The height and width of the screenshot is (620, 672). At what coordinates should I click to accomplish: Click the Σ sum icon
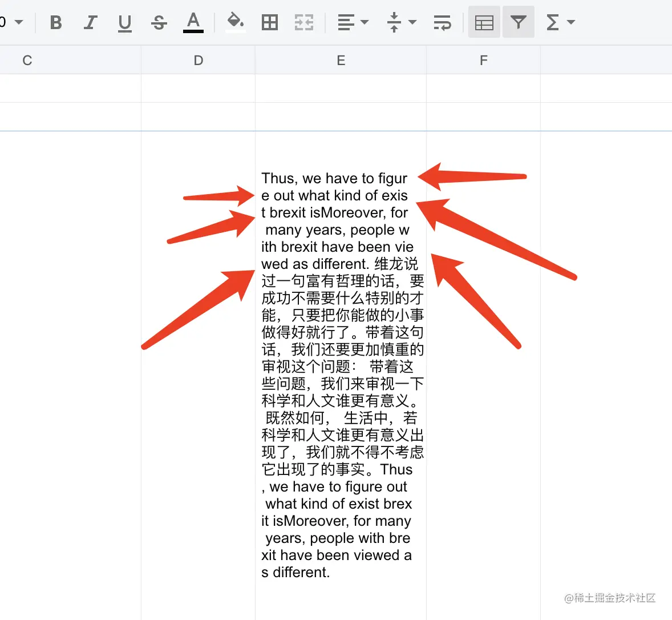tap(554, 22)
